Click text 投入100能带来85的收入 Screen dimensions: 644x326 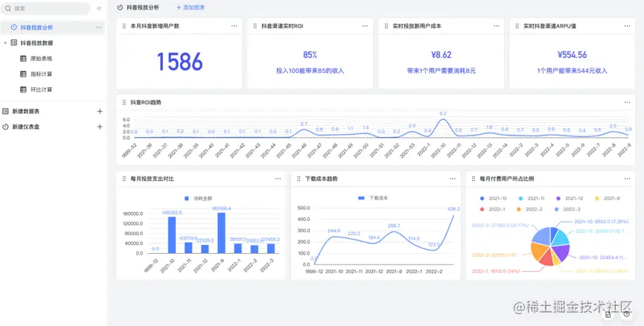[310, 71]
